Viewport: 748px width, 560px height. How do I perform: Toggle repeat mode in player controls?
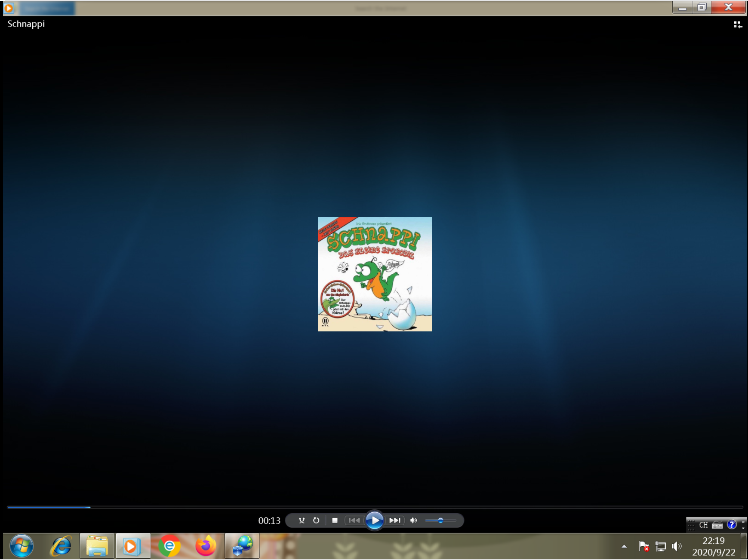tap(316, 520)
